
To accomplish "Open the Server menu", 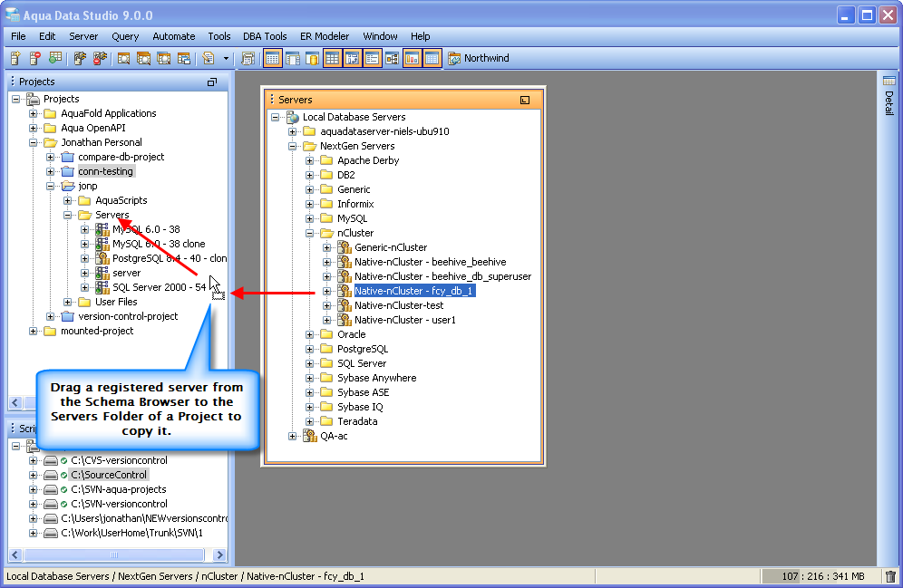I will [x=83, y=36].
